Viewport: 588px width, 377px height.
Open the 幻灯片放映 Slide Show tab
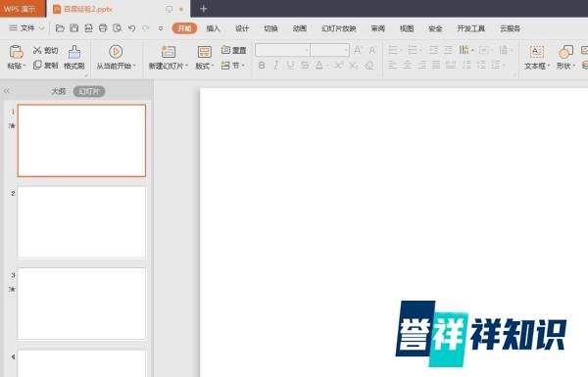pos(339,28)
